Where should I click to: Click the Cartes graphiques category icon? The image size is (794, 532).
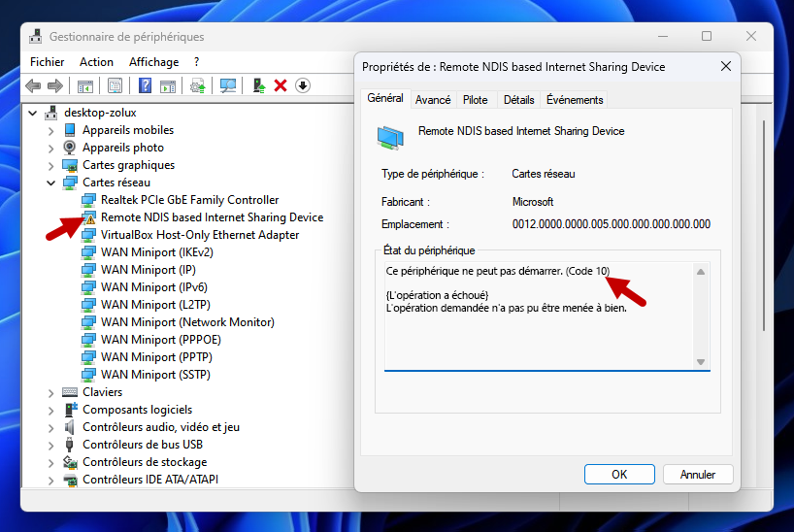click(x=69, y=165)
